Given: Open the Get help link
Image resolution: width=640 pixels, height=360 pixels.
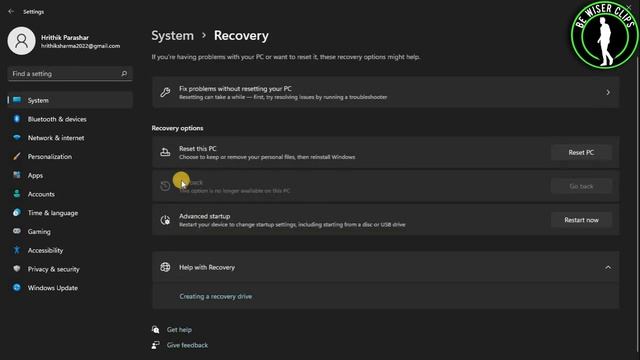Looking at the screenshot, I should pos(179,329).
